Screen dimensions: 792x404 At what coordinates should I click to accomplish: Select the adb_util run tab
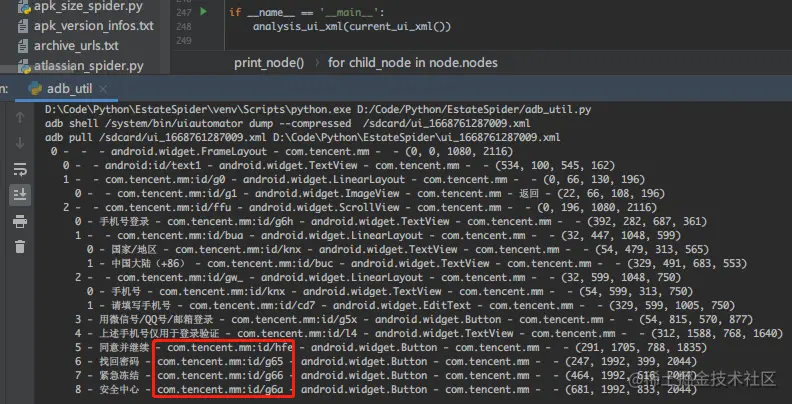(x=69, y=89)
